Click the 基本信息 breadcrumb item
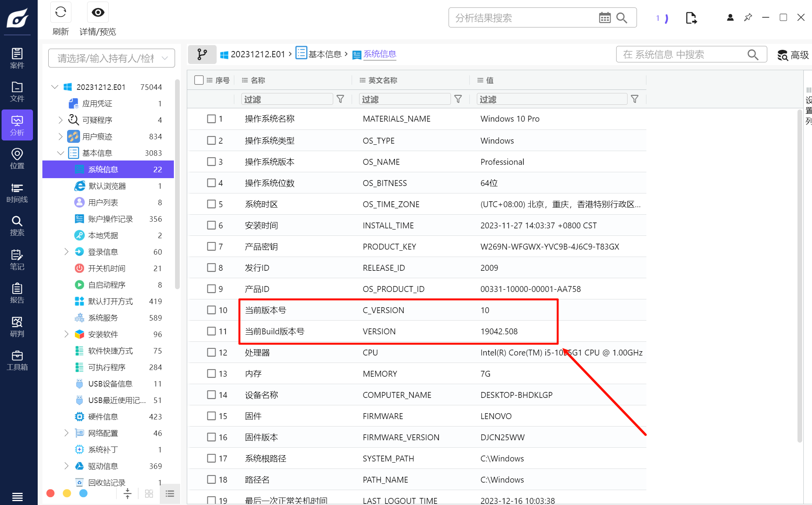The image size is (812, 505). point(324,54)
